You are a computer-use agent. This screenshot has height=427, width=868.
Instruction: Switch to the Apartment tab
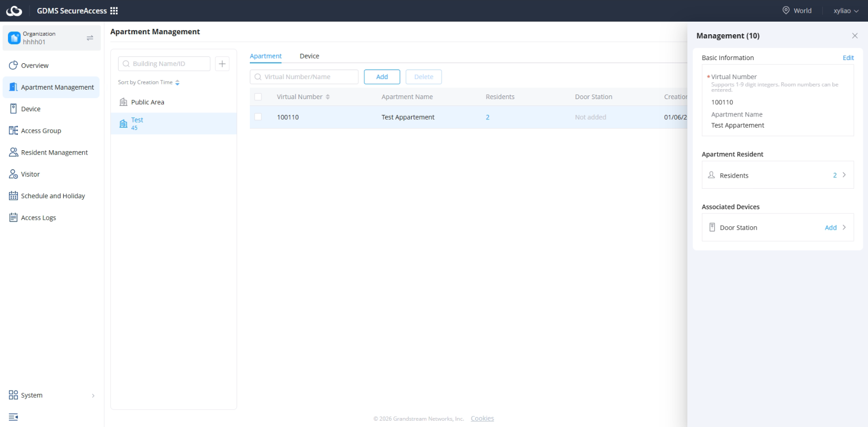[266, 56]
